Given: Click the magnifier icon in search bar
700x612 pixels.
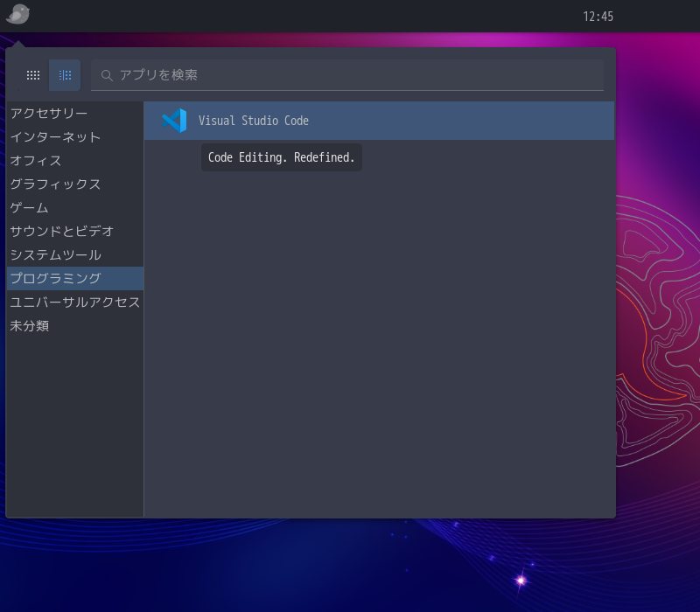Looking at the screenshot, I should 106,75.
